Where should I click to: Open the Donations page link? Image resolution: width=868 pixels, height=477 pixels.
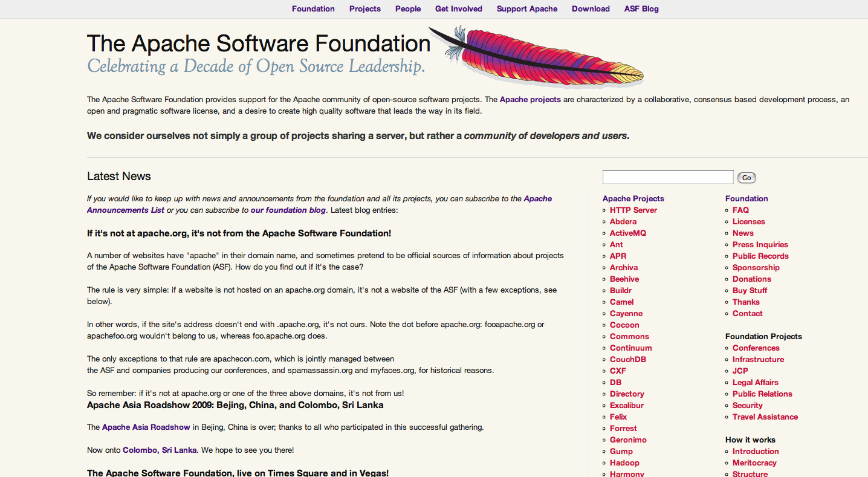coord(752,279)
